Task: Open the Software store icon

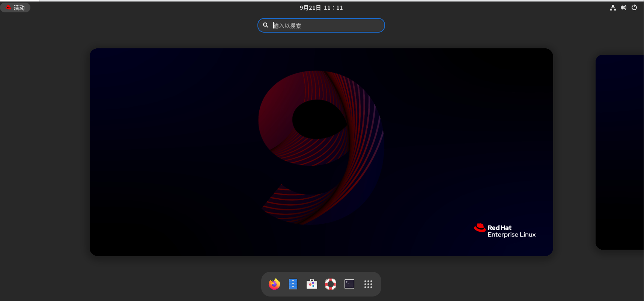Action: point(312,284)
